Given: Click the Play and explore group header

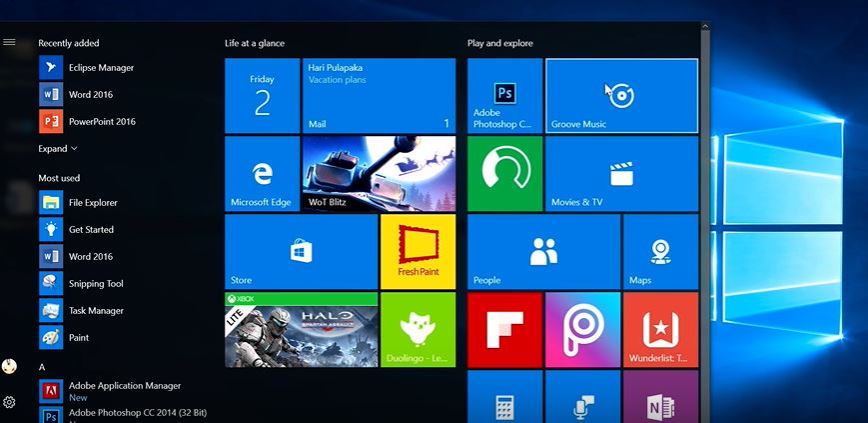Looking at the screenshot, I should (499, 43).
